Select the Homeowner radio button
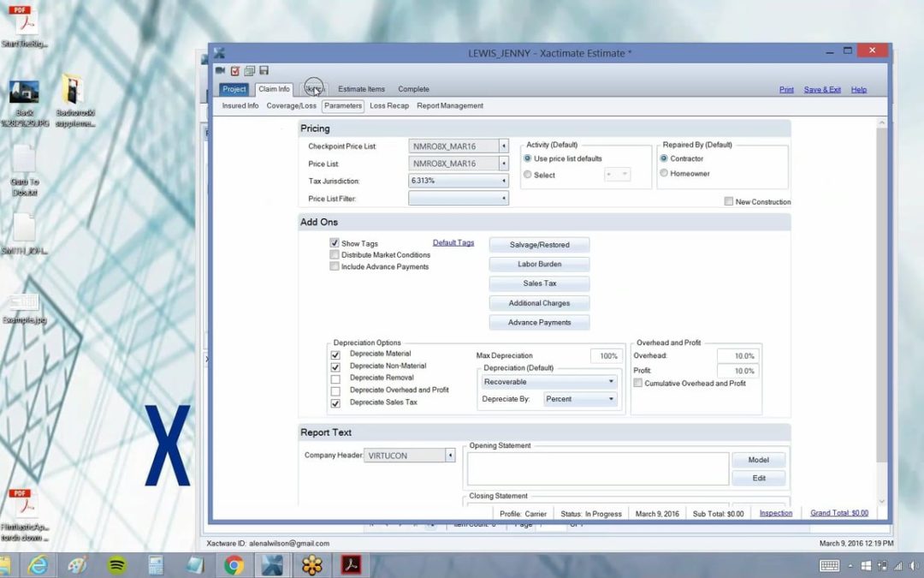The height and width of the screenshot is (578, 924). [x=664, y=173]
